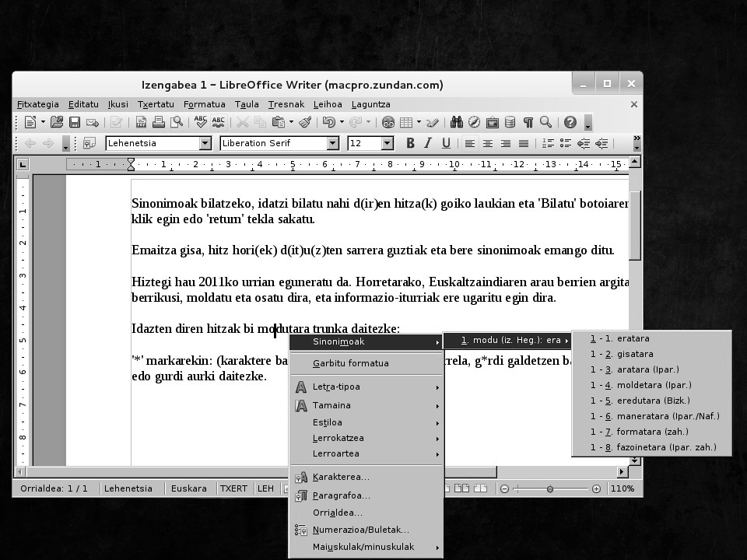The image size is (747, 560).
Task: Open the Tresnak menu
Action: click(x=286, y=104)
